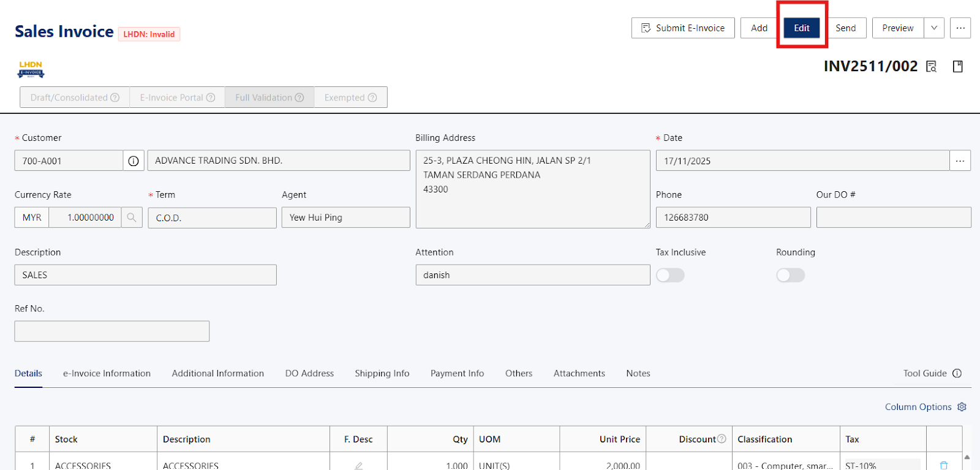
Task: Click the customer name field ADVANCE TRADING SDN. BHD.
Action: [279, 161]
